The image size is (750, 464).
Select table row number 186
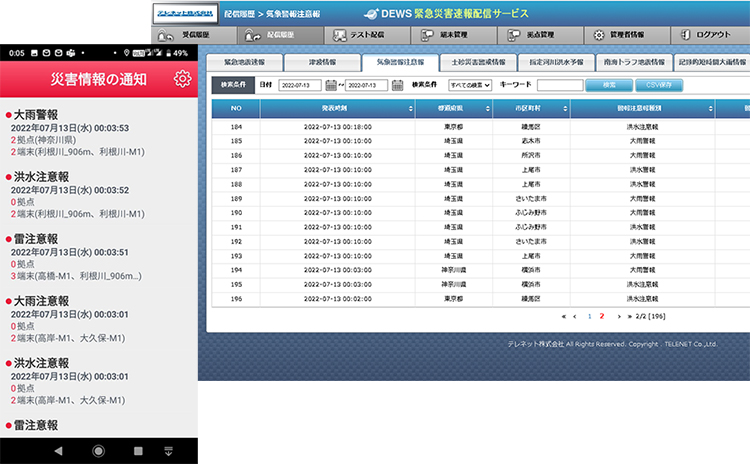[481, 155]
